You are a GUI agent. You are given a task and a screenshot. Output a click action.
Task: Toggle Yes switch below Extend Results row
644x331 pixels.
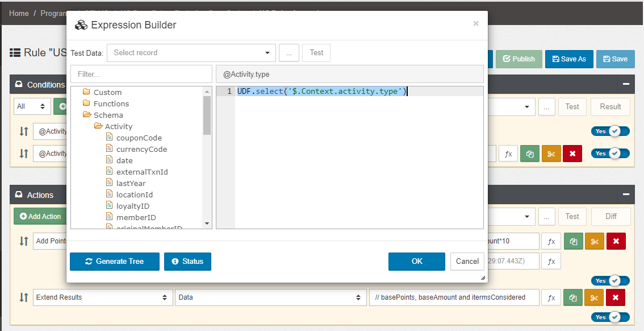(x=610, y=317)
